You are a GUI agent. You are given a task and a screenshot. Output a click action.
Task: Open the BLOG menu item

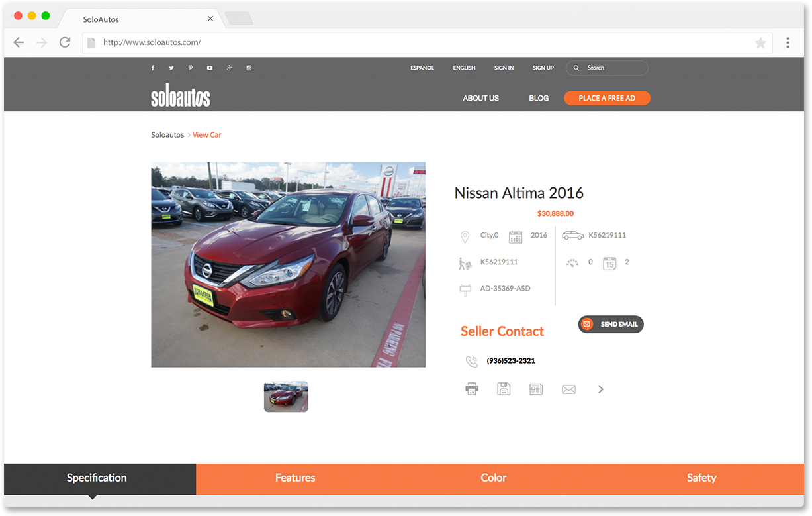[x=539, y=98]
